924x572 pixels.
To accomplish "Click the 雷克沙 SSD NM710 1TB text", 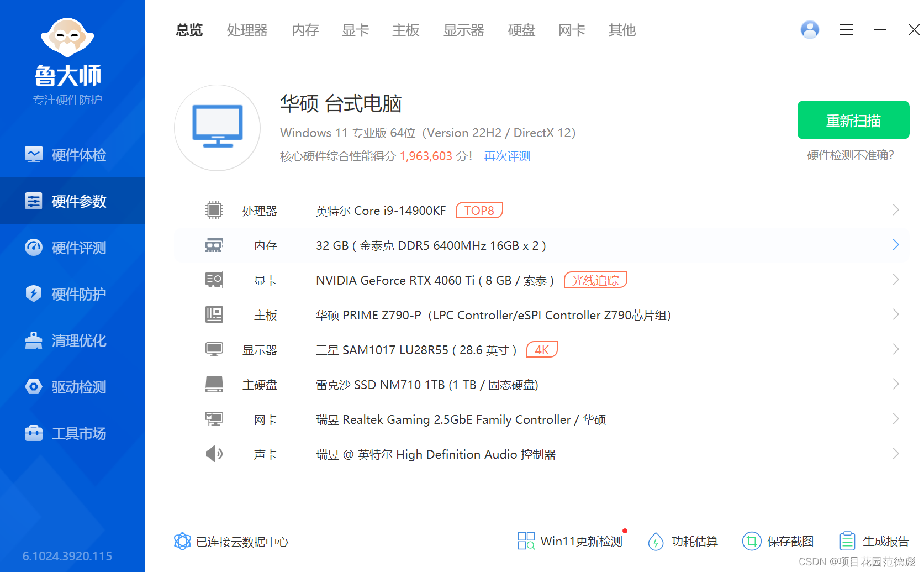I will (x=427, y=385).
